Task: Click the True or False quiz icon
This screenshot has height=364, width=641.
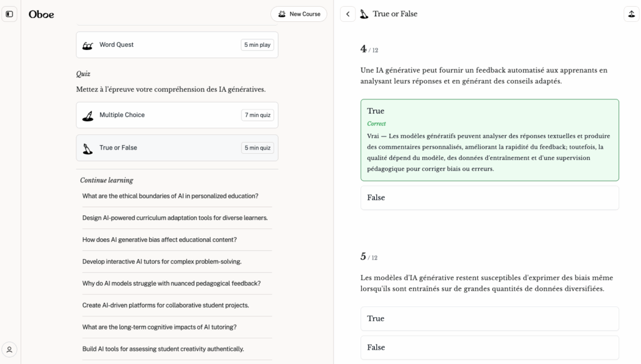Action: (x=88, y=148)
